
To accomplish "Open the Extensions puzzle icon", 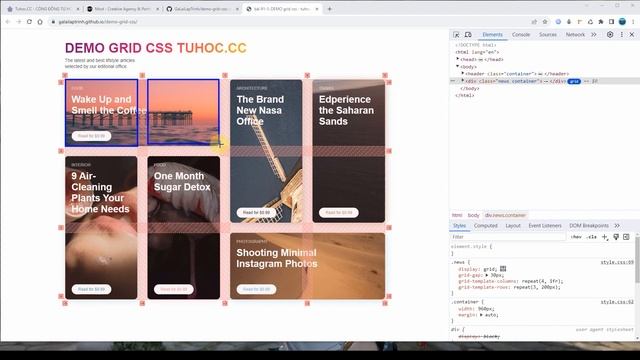I will [601, 22].
